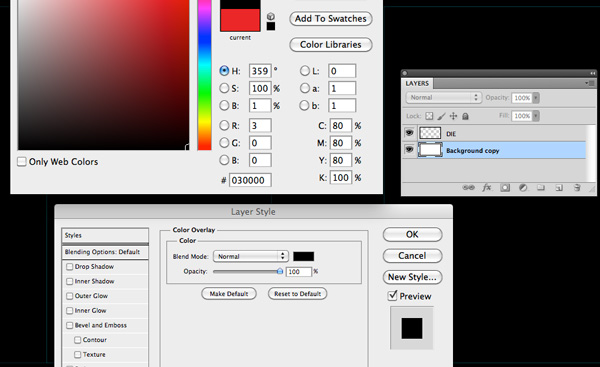Select Styles in Layer Style list

105,235
